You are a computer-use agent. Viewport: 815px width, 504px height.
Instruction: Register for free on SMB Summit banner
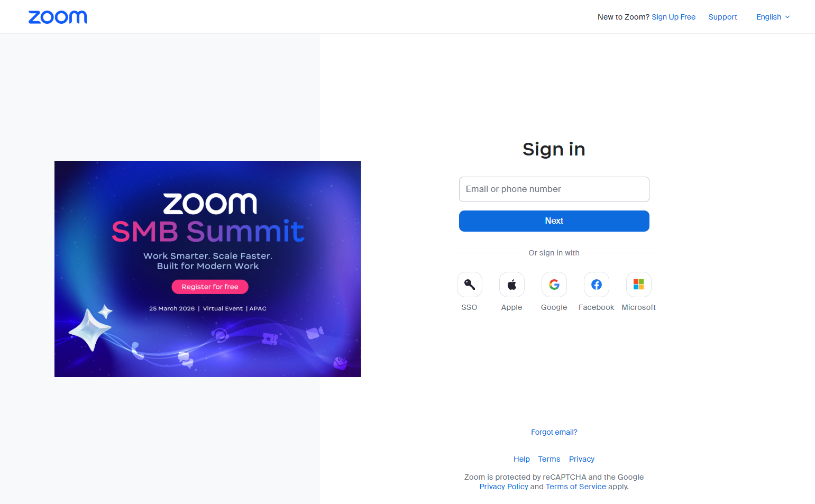pyautogui.click(x=209, y=286)
